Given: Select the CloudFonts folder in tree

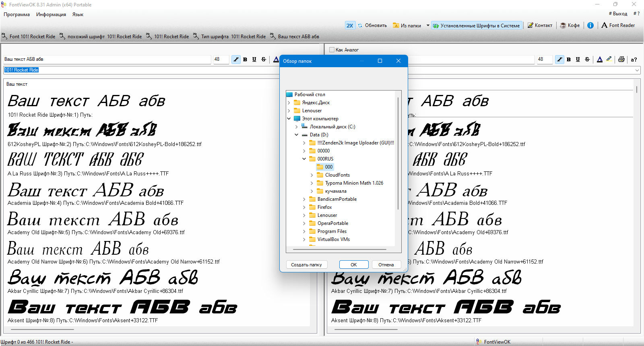Looking at the screenshot, I should pos(337,175).
